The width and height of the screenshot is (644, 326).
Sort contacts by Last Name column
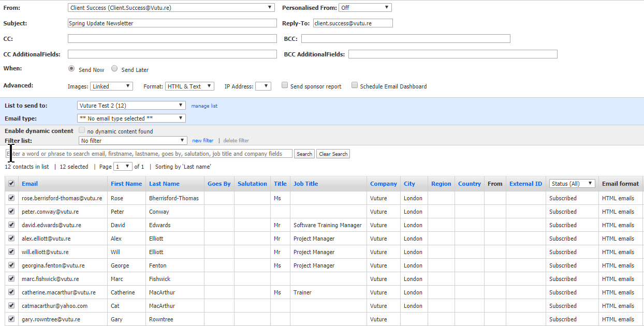[x=164, y=184]
